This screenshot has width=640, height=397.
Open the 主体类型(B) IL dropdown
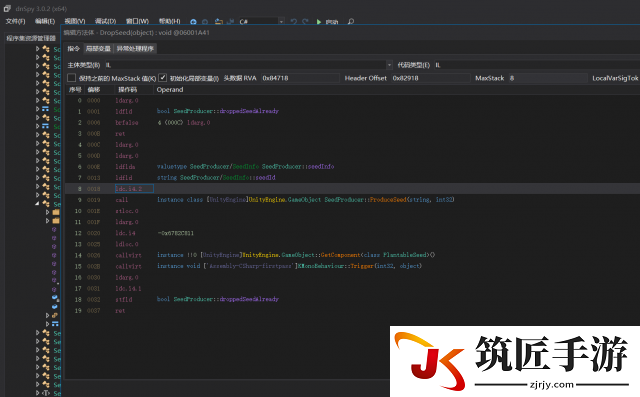coord(249,65)
